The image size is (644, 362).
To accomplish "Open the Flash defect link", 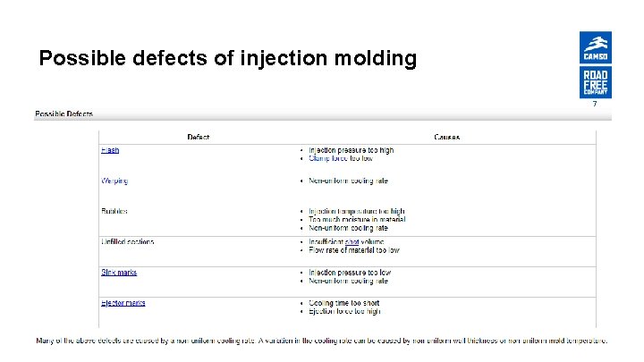I will click(110, 150).
